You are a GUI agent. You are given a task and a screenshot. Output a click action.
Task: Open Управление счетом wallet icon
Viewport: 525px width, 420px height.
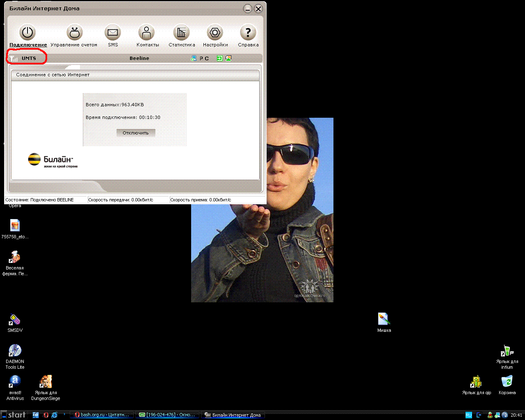(74, 32)
